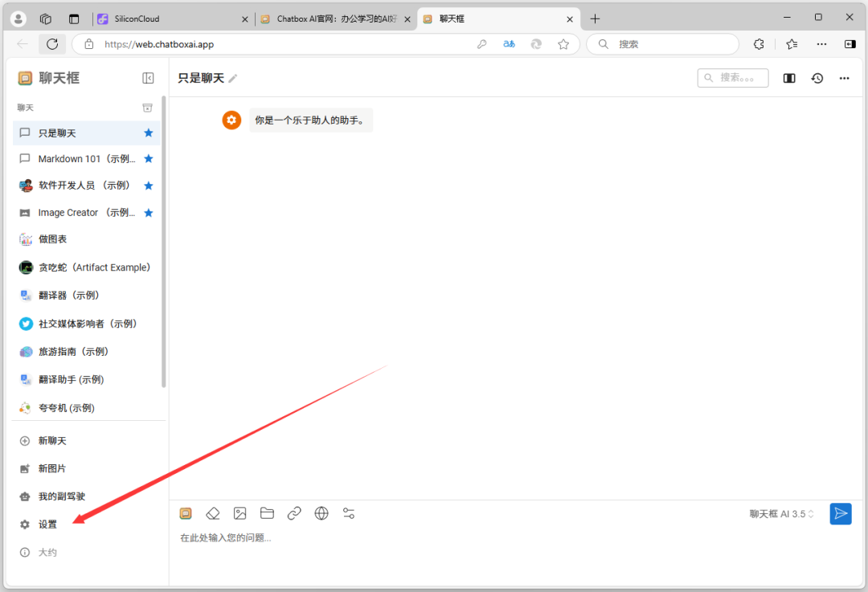Open the 只是聊天 conversation
This screenshot has height=592, width=868.
pyautogui.click(x=86, y=133)
